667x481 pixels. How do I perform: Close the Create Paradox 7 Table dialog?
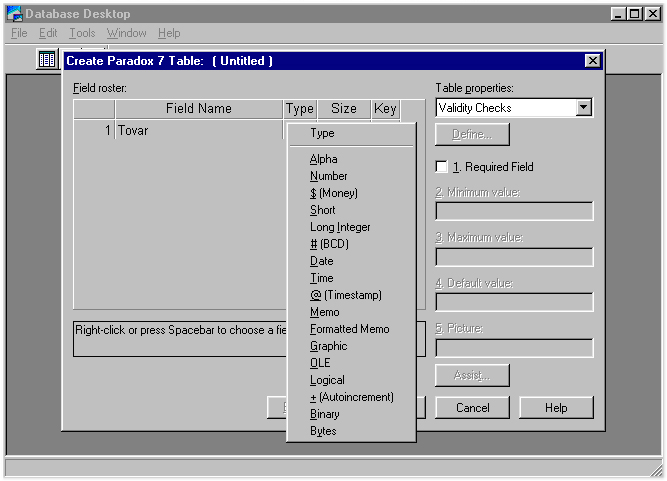[592, 61]
